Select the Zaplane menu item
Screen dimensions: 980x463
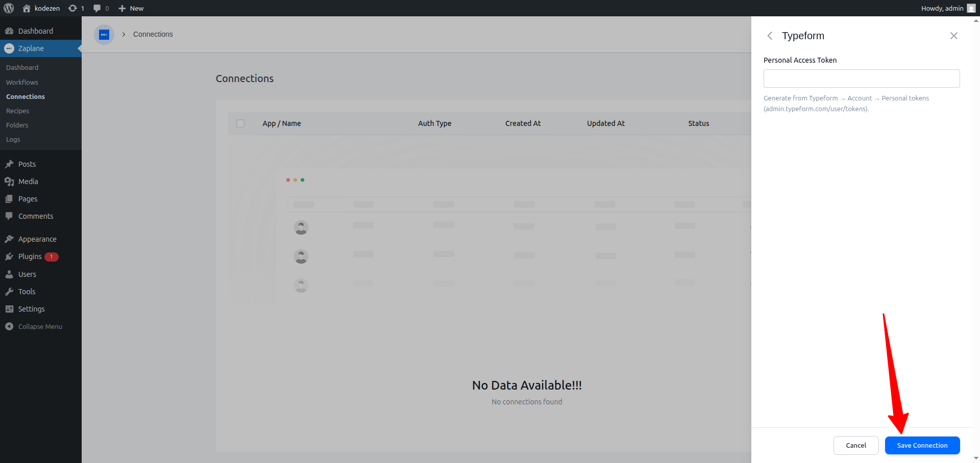(41, 48)
